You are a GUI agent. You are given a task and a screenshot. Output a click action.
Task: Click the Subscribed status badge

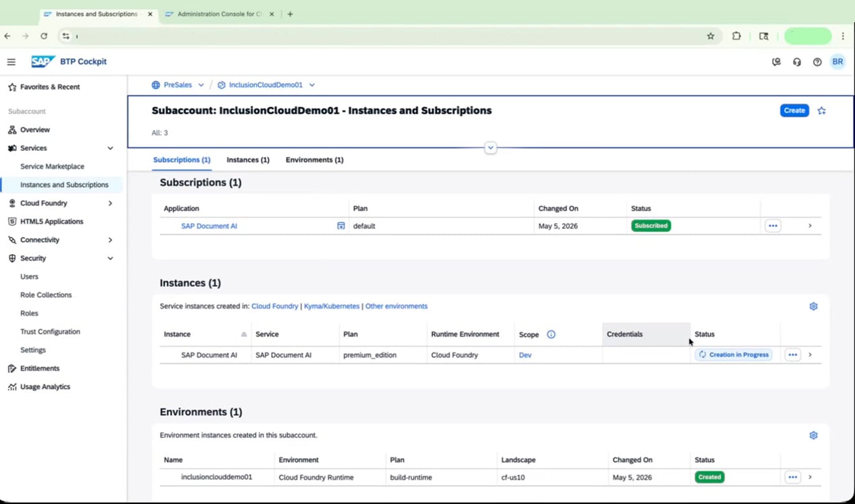click(x=651, y=226)
